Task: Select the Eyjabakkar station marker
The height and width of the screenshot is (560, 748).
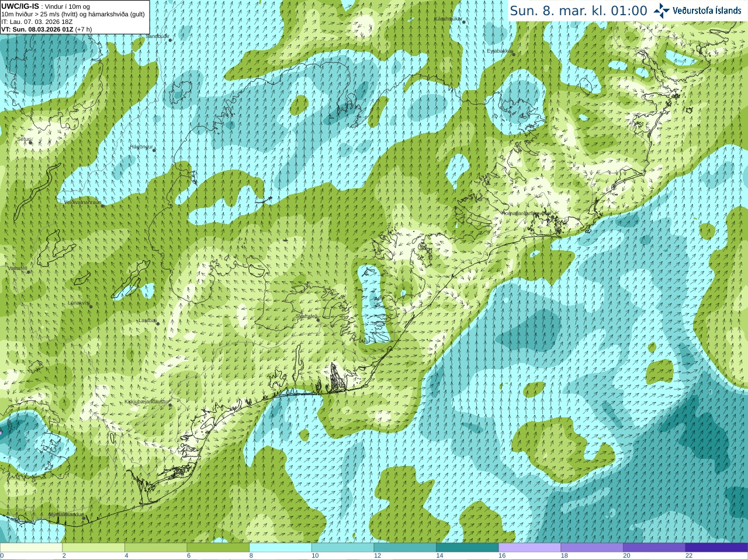Action: coord(514,54)
